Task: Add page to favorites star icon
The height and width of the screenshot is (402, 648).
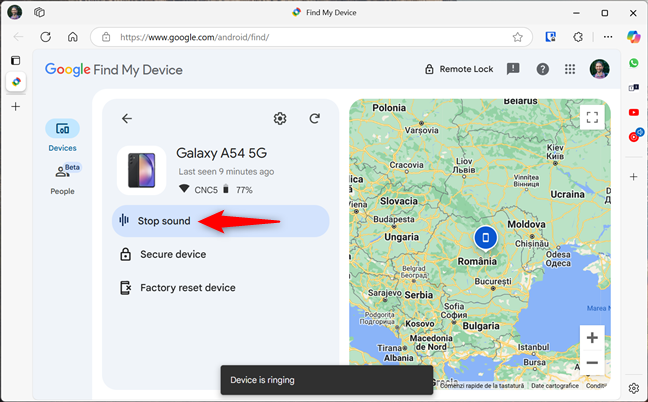Action: [517, 37]
